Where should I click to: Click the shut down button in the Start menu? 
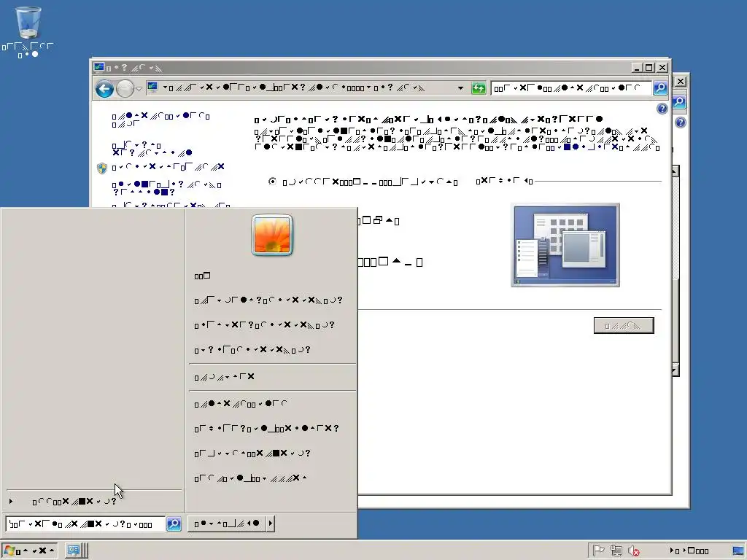(x=227, y=524)
